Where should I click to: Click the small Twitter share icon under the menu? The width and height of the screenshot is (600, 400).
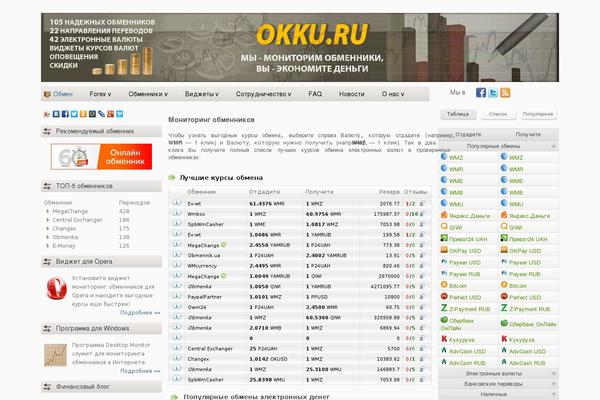coord(74,114)
